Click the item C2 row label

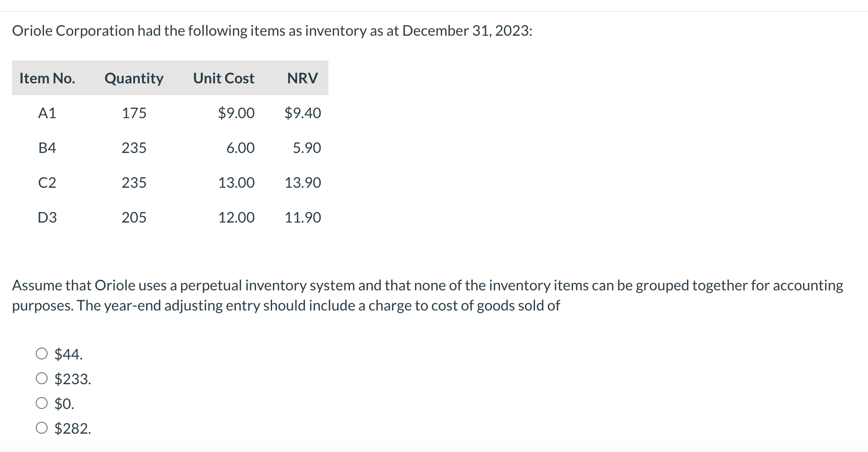point(47,182)
